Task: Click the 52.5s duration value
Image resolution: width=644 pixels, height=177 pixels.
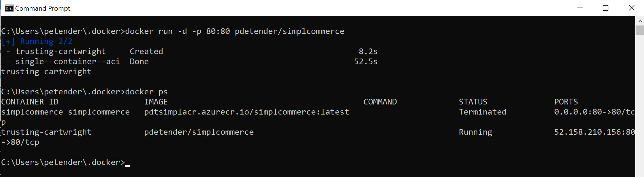Action: (x=366, y=61)
